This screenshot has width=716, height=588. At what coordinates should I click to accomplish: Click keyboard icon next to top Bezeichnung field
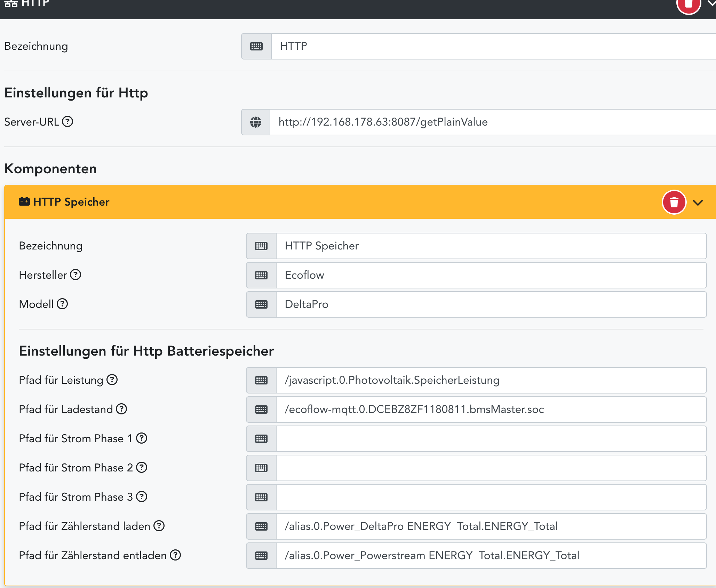point(256,46)
